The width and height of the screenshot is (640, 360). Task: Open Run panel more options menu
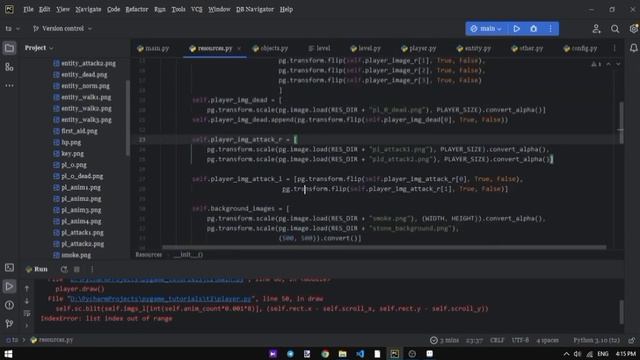click(92, 269)
